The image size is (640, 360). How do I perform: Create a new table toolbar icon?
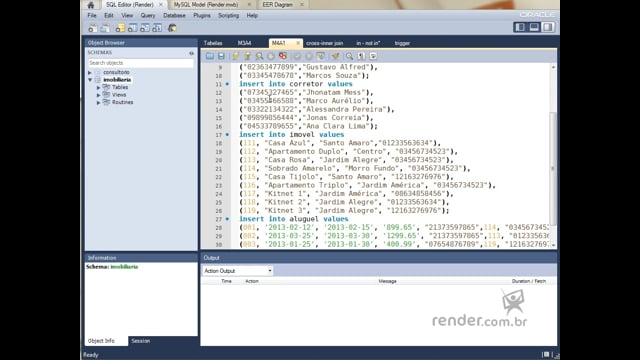pos(133,28)
